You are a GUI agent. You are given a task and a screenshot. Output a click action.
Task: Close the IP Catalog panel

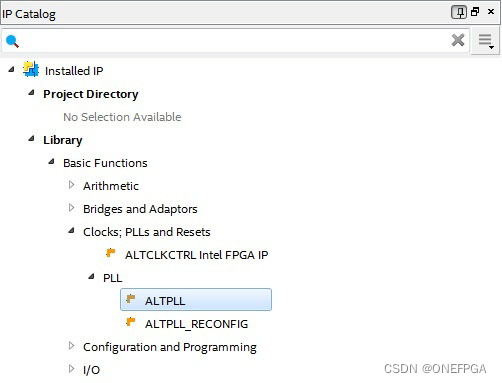[491, 12]
